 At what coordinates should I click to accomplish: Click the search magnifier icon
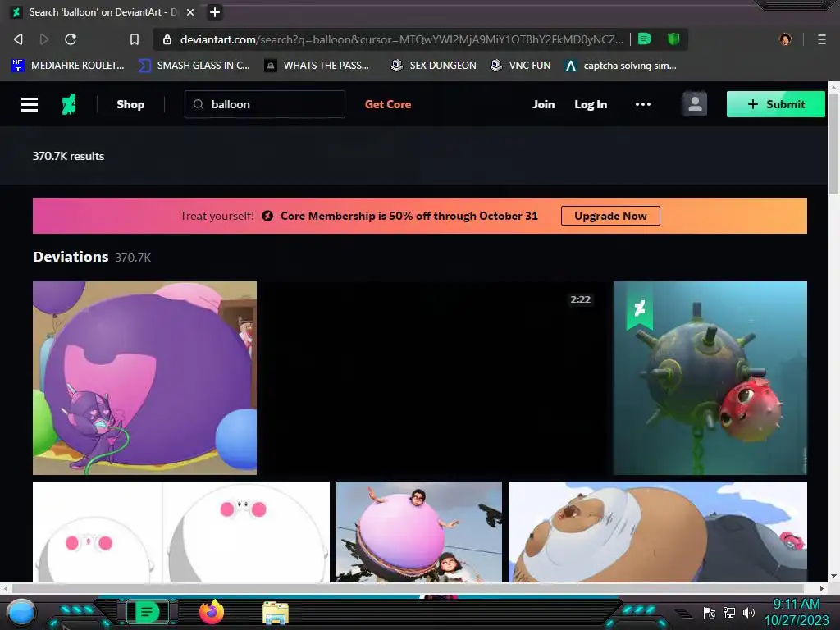coord(199,104)
